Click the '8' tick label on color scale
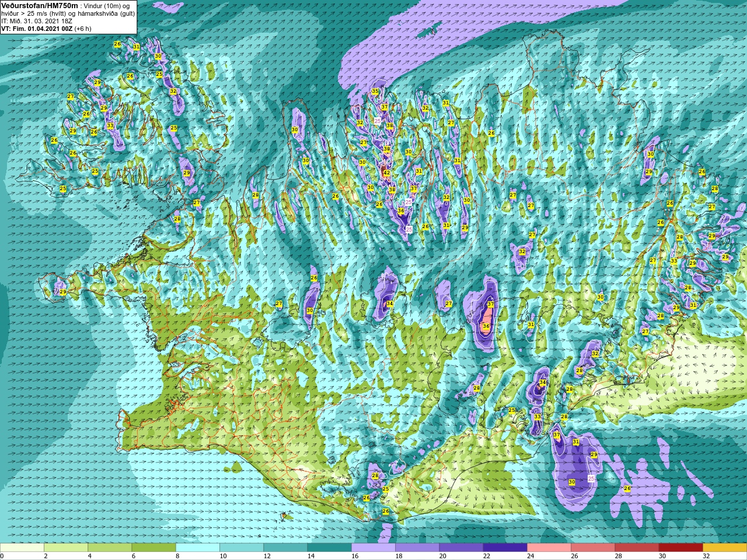 (177, 556)
